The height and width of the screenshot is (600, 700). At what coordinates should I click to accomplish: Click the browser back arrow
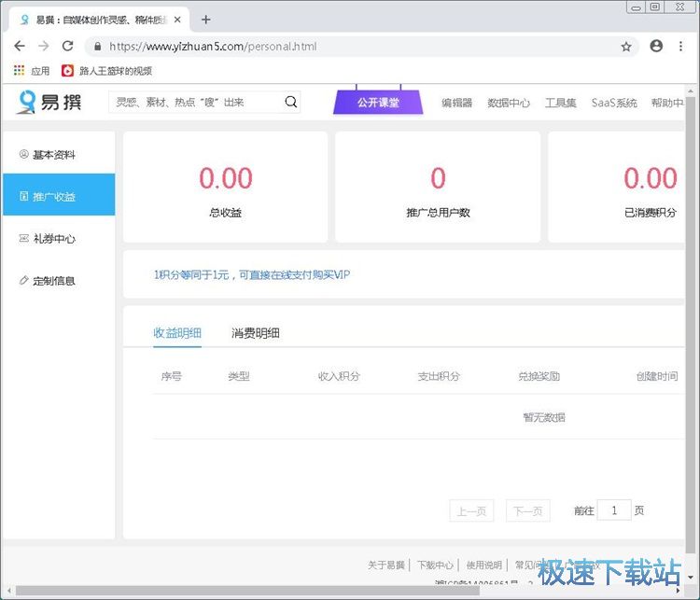point(20,46)
